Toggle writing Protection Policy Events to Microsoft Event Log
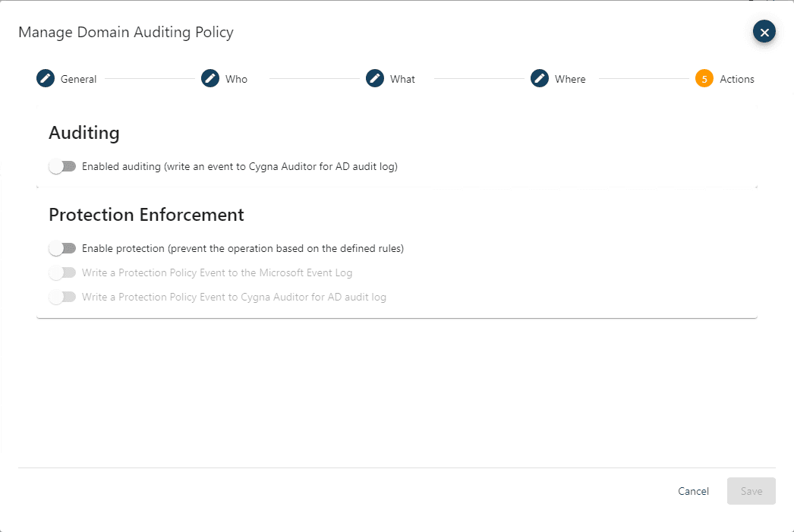Viewport: 794px width, 532px height. [x=62, y=272]
